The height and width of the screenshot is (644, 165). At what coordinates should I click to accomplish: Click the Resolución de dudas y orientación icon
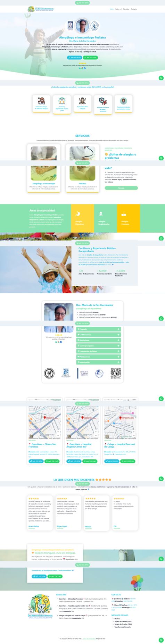[123, 101]
